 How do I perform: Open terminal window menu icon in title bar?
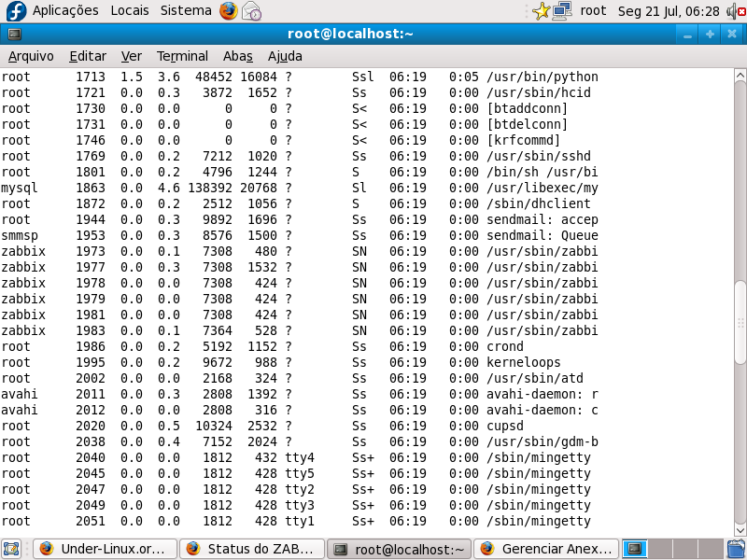(x=15, y=35)
